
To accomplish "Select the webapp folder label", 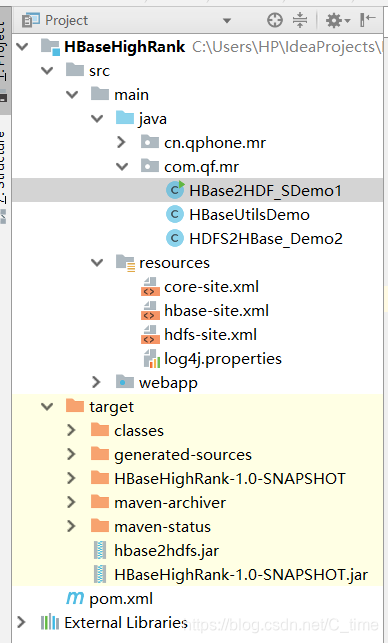I will pos(168,383).
